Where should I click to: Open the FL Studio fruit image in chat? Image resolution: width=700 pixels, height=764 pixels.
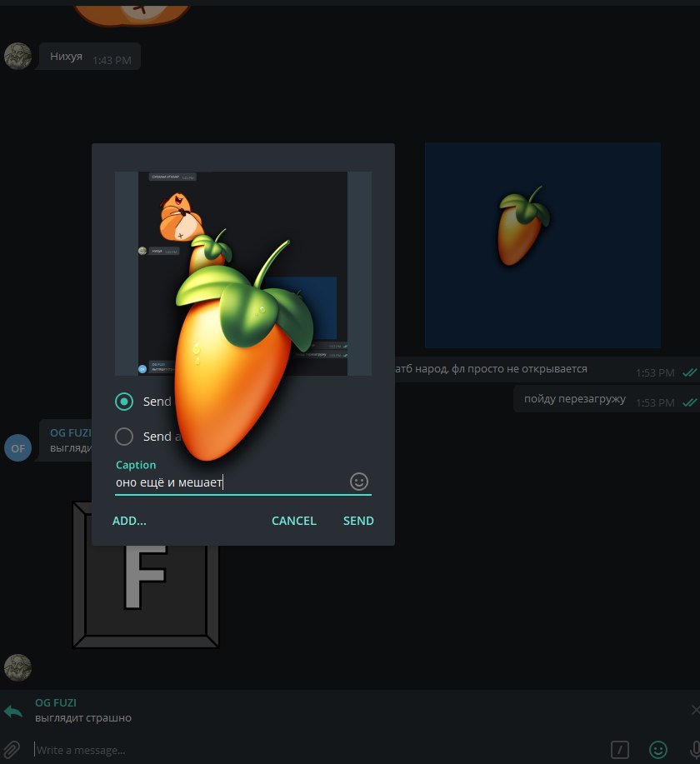(x=542, y=245)
